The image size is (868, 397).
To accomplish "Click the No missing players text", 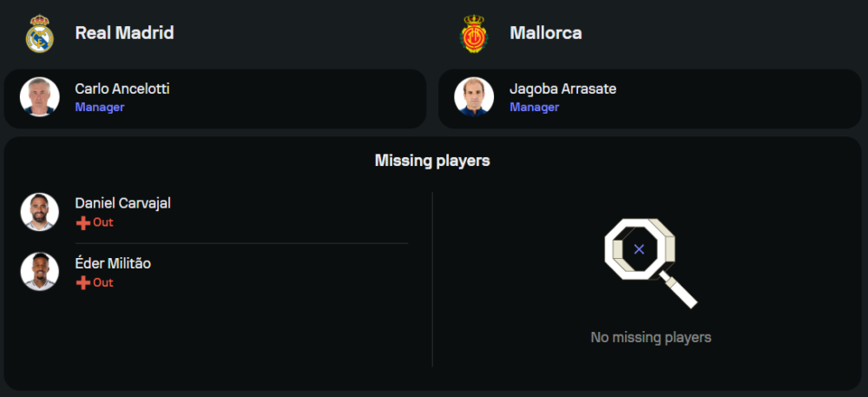I will coord(650,337).
